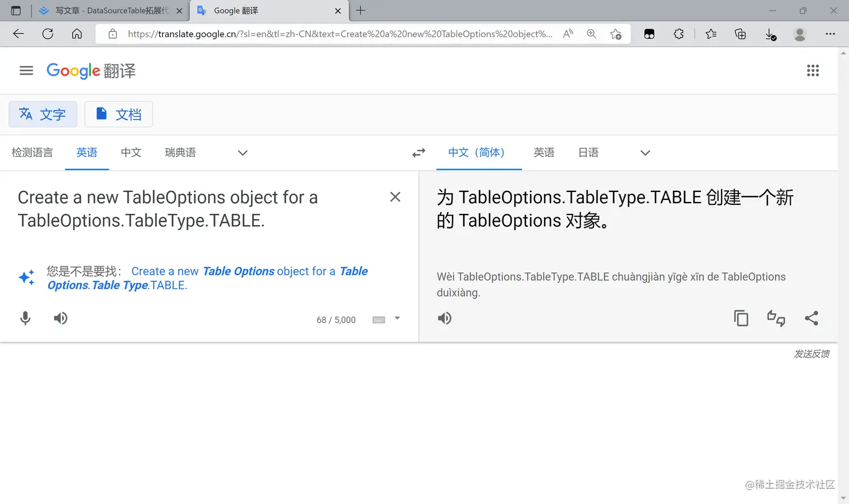Listen to the Chinese translation
849x504 pixels.
[445, 318]
